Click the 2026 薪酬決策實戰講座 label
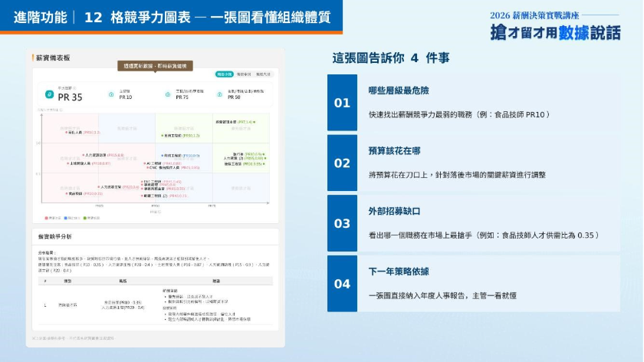Screen dimensions: 644x362 534,15
